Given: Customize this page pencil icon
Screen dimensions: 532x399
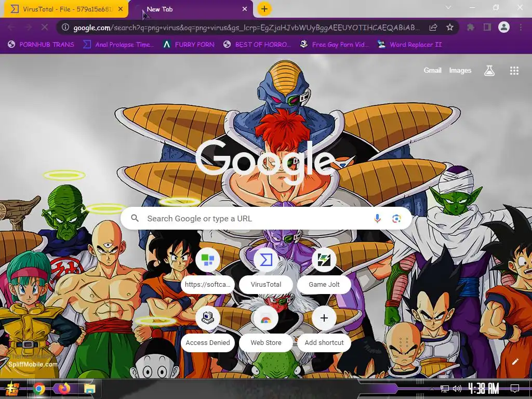Looking at the screenshot, I should click(515, 362).
